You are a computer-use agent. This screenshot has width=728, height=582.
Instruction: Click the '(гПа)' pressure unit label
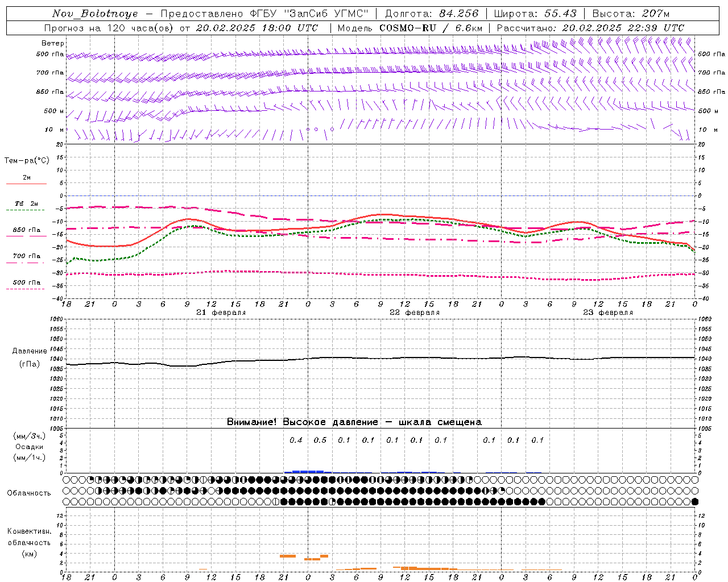(30, 364)
